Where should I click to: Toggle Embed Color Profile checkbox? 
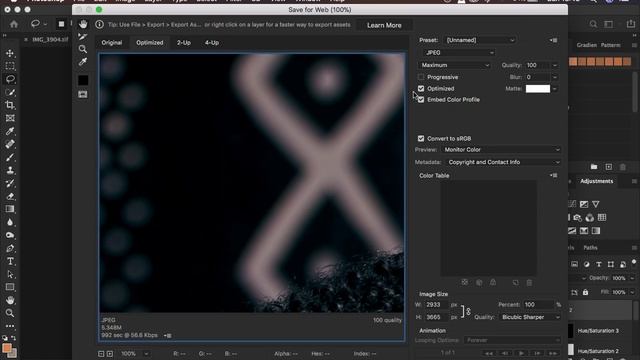pos(421,100)
